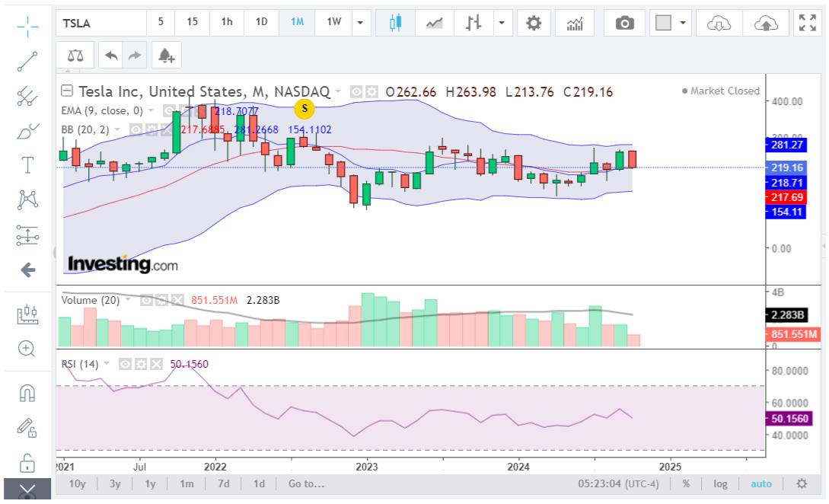This screenshot has width=829, height=504.
Task: Click the TSLA symbol input field
Action: pos(101,23)
